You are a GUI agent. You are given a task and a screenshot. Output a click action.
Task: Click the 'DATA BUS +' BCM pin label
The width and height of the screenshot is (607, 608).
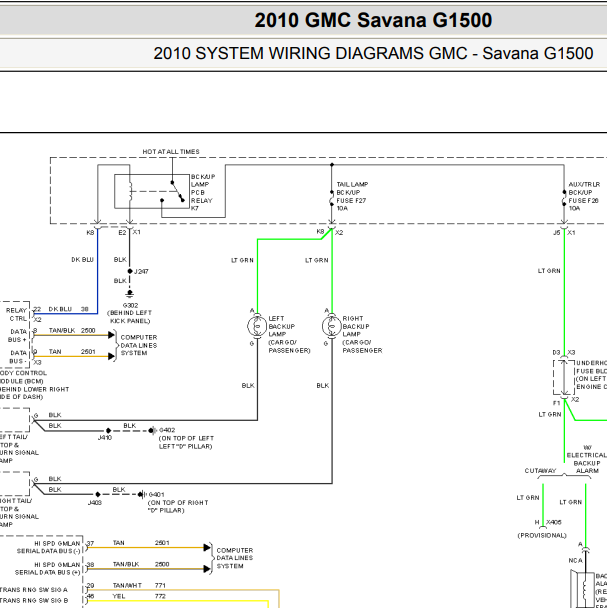coord(18,336)
